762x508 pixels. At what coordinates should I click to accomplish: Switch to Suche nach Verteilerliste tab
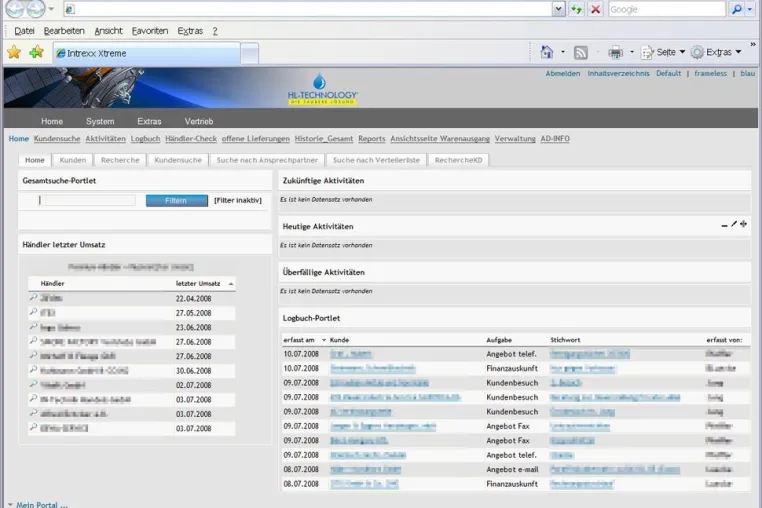tap(376, 160)
